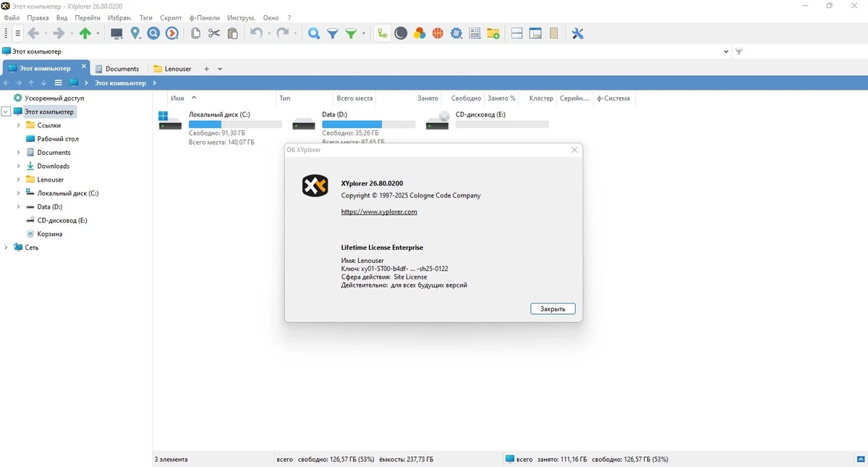Open the Файл menu
Image resolution: width=868 pixels, height=467 pixels.
[12, 17]
